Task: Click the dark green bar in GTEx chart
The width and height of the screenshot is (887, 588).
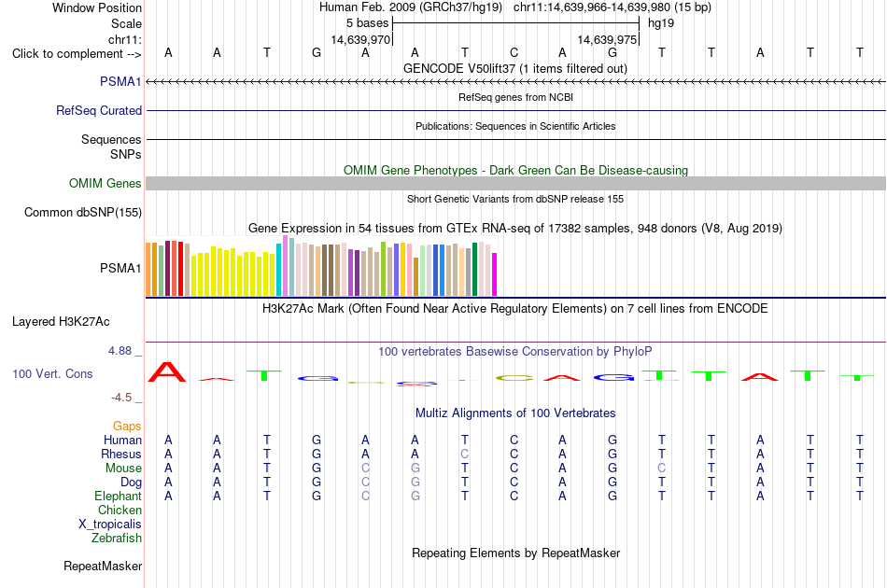Action: pos(474,269)
